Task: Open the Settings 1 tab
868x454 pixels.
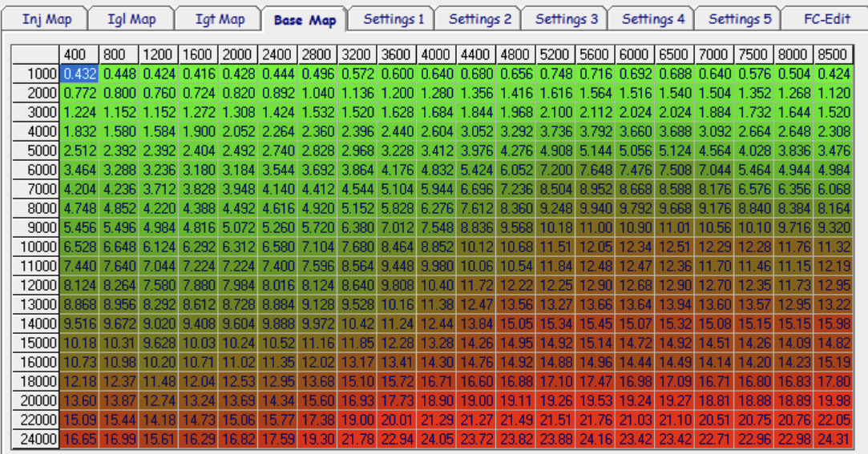Action: 394,19
